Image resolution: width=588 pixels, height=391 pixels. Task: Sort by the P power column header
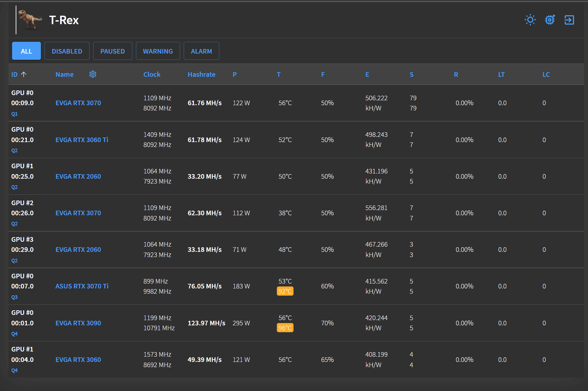click(x=235, y=74)
